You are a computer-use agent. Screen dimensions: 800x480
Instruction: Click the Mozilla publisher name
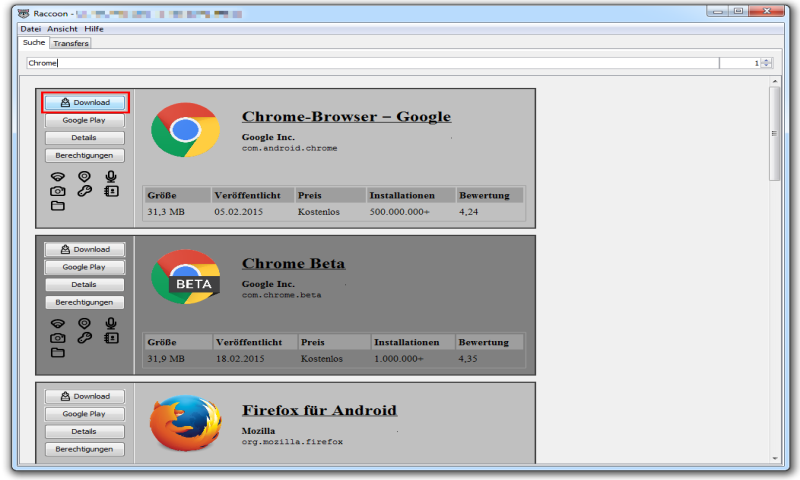258,431
